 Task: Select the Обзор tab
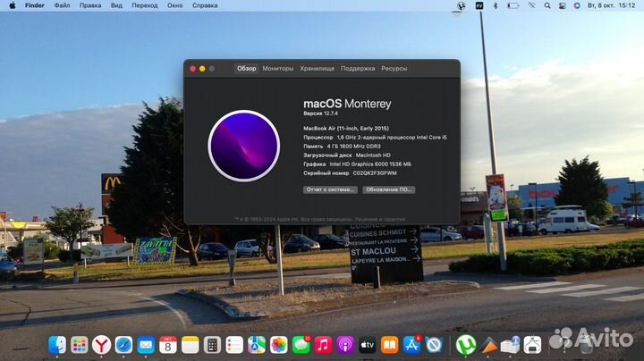click(x=247, y=69)
